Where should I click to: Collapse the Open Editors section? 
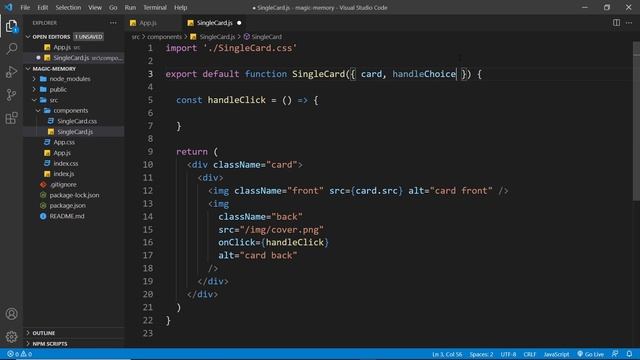28,37
